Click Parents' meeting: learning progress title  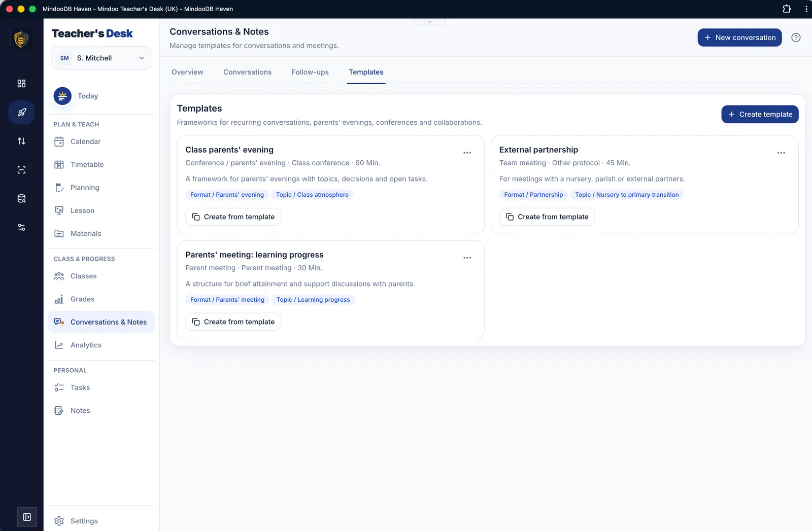(x=254, y=255)
